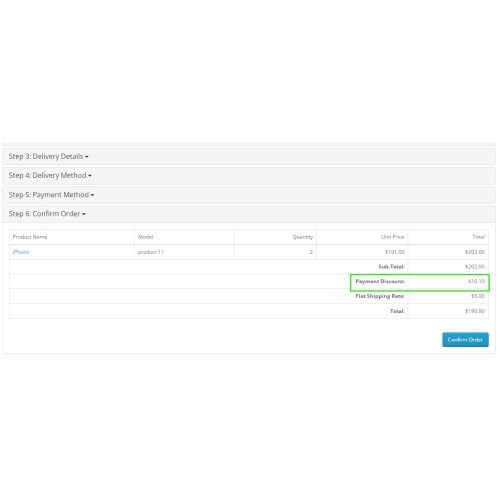Click caret arrow beside Confirm Order
Image resolution: width=500 pixels, height=500 pixels.
(x=84, y=214)
